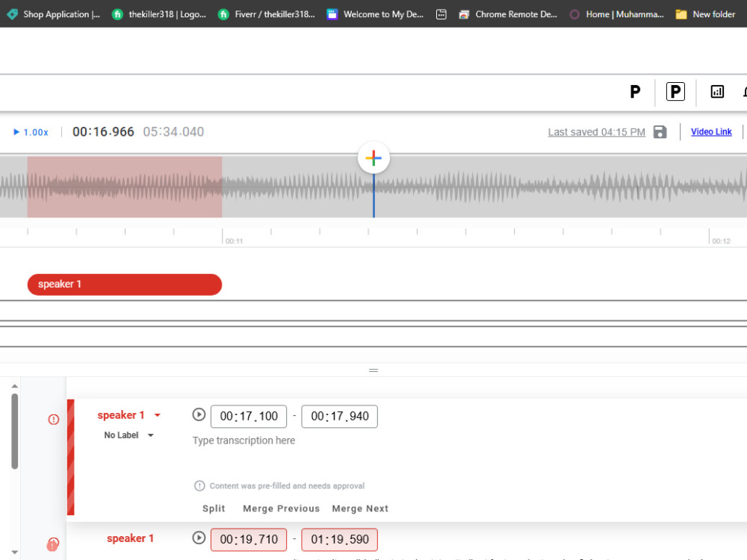Open the Video Link
Image resolution: width=747 pixels, height=560 pixels.
click(711, 132)
